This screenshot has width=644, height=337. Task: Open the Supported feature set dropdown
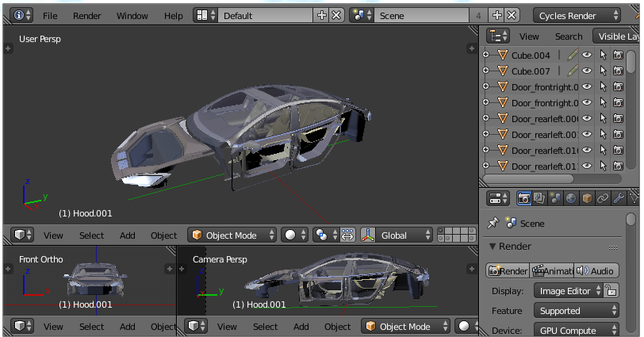[577, 310]
